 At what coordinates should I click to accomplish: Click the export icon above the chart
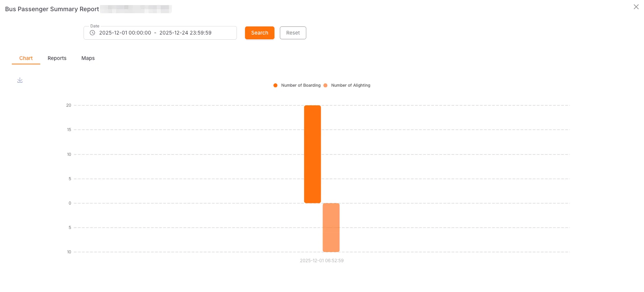[20, 80]
